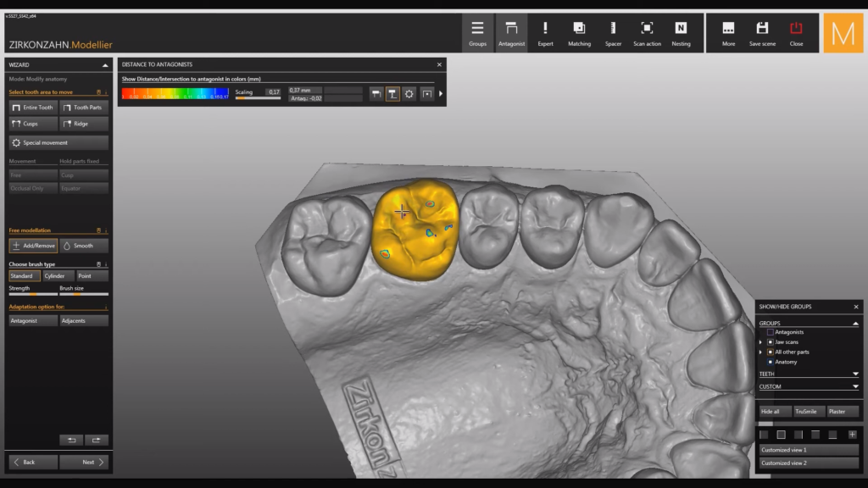Choose Antagonist adaptation option
This screenshot has height=488, width=868.
tap(33, 320)
